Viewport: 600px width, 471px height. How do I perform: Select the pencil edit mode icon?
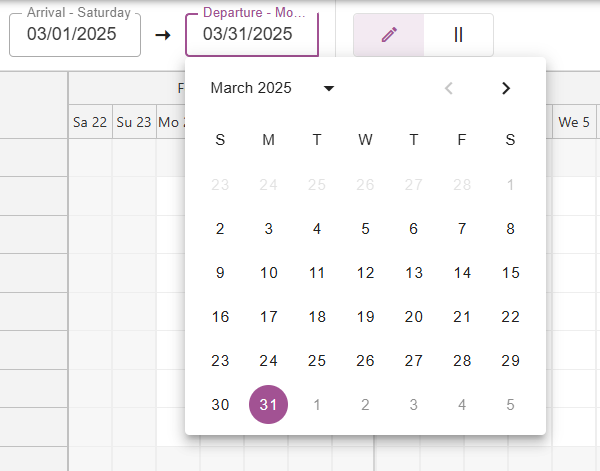(389, 35)
